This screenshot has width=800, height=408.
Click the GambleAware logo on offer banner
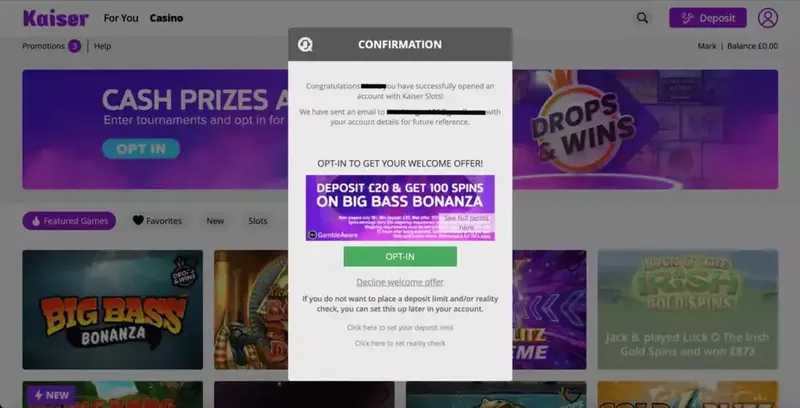pos(333,235)
